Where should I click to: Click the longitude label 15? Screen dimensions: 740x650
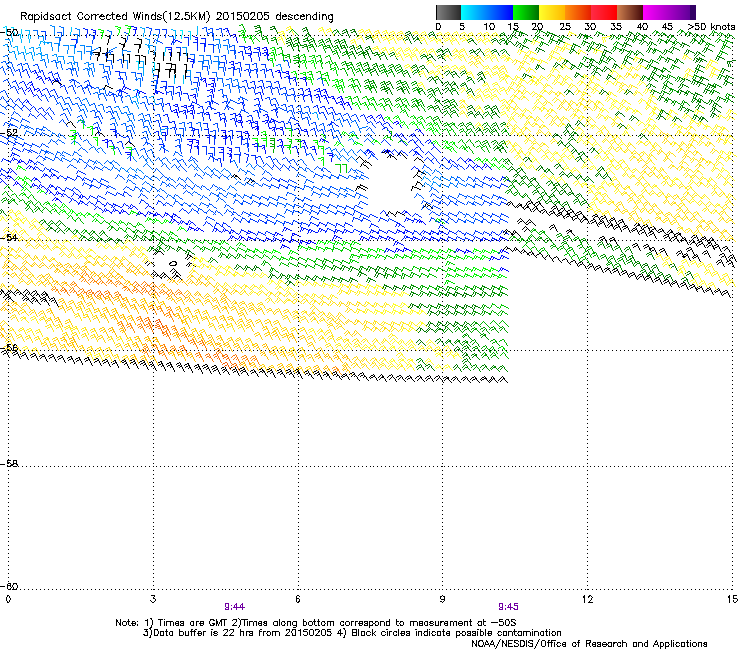[x=732, y=599]
